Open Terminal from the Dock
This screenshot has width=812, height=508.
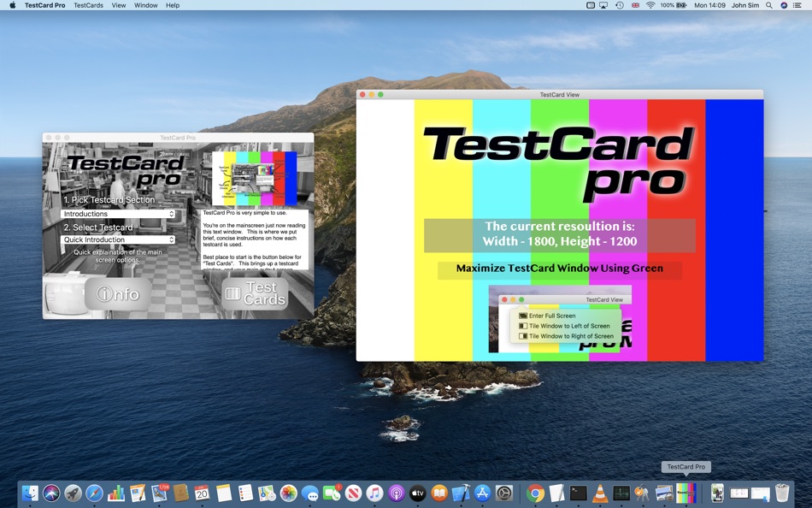tap(579, 493)
